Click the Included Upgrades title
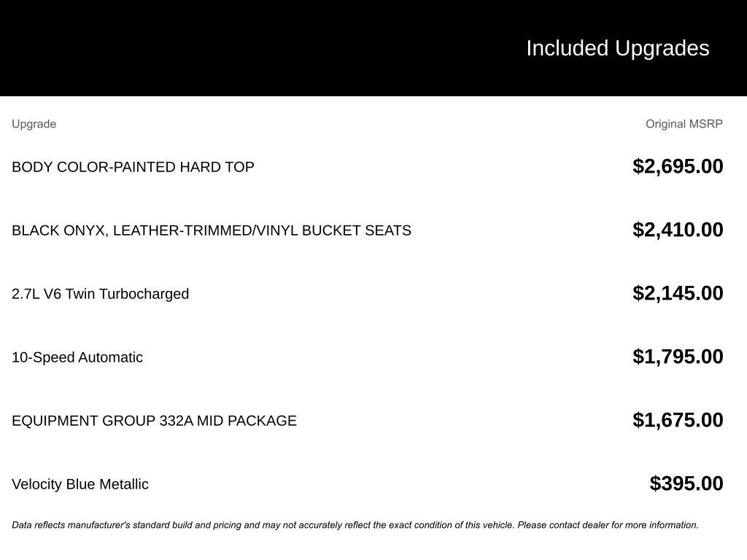The height and width of the screenshot is (560, 747). tap(617, 48)
